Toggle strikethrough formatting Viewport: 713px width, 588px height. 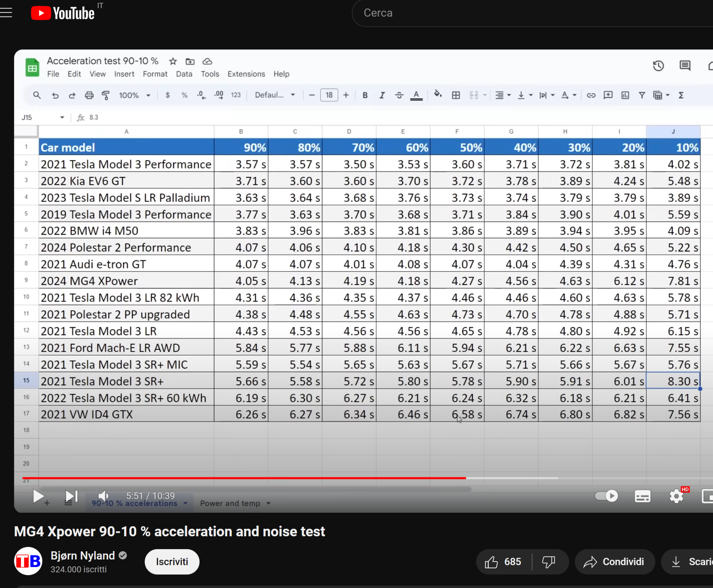pyautogui.click(x=399, y=95)
